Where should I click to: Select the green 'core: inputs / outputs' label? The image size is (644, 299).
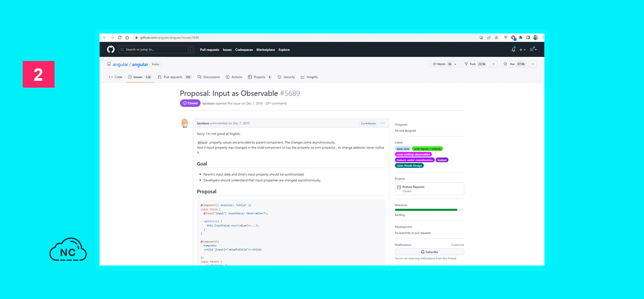pyautogui.click(x=427, y=149)
